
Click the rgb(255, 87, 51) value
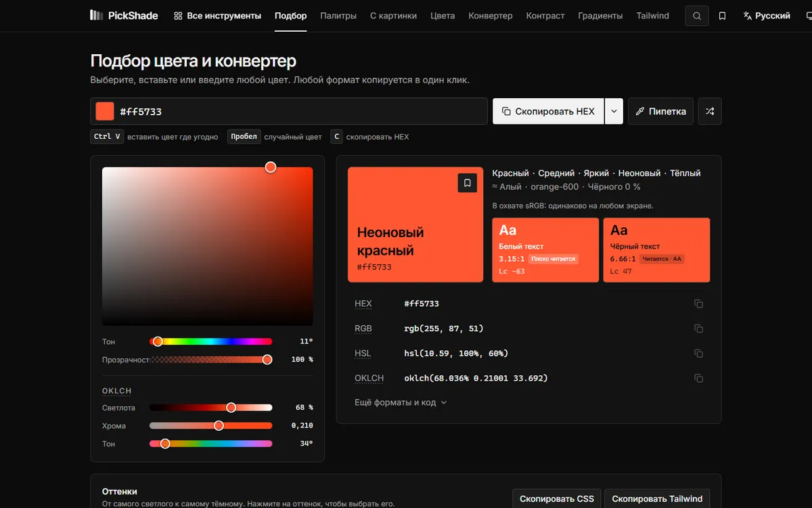(444, 329)
